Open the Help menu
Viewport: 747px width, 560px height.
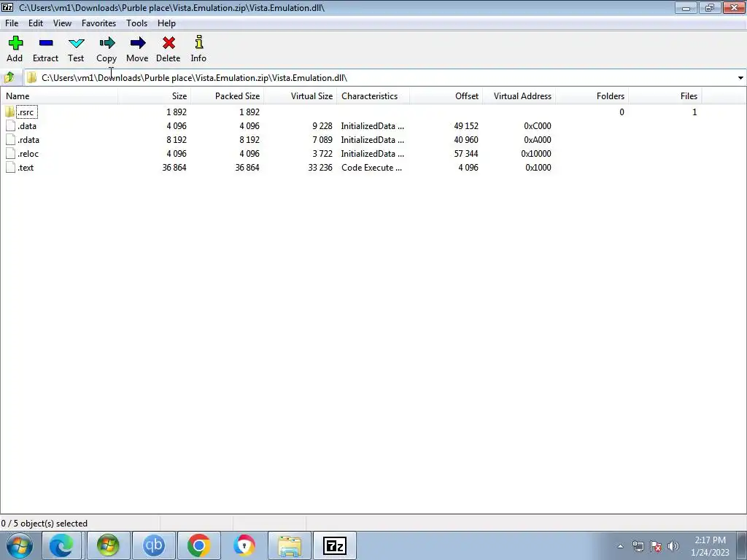tap(166, 23)
